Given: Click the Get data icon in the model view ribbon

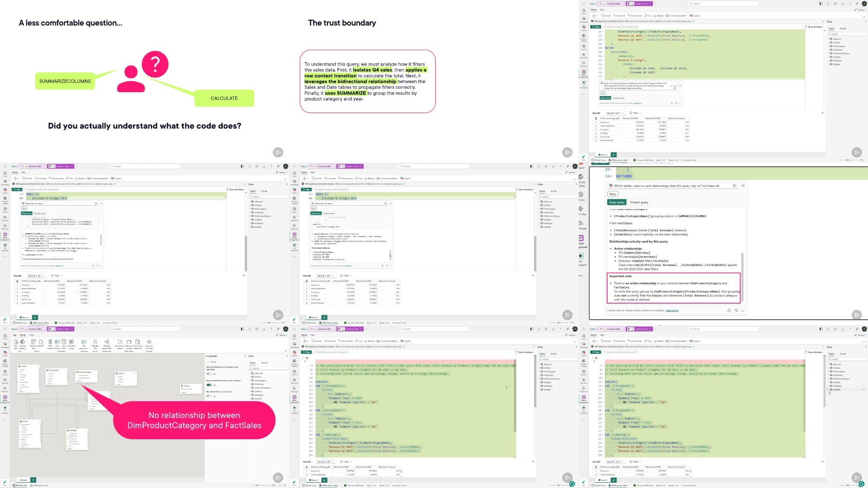Looking at the screenshot, I should pos(16,344).
